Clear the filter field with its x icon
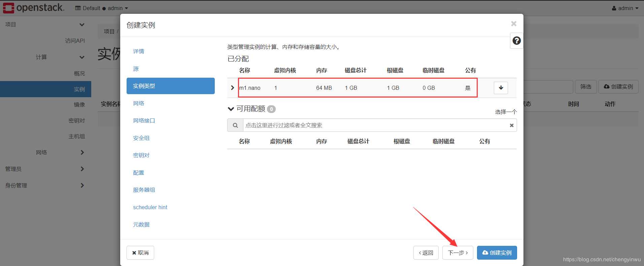 click(x=511, y=125)
